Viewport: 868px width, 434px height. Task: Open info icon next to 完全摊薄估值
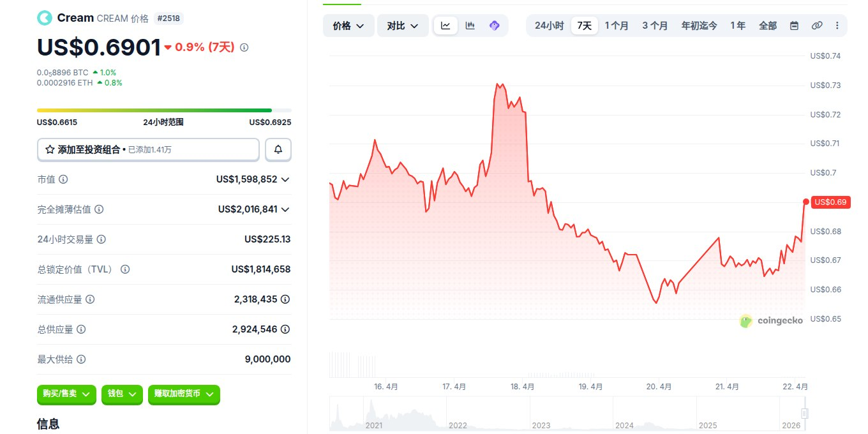click(x=99, y=209)
